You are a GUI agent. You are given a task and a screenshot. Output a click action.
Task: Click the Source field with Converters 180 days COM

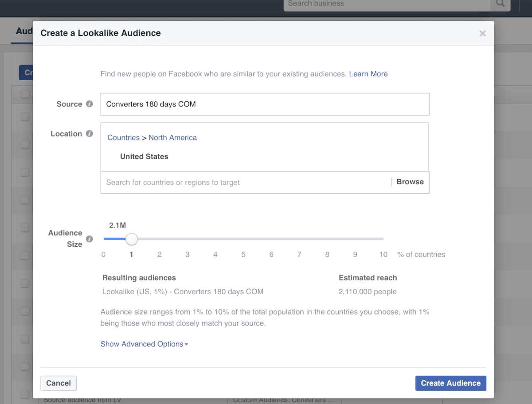(x=265, y=104)
